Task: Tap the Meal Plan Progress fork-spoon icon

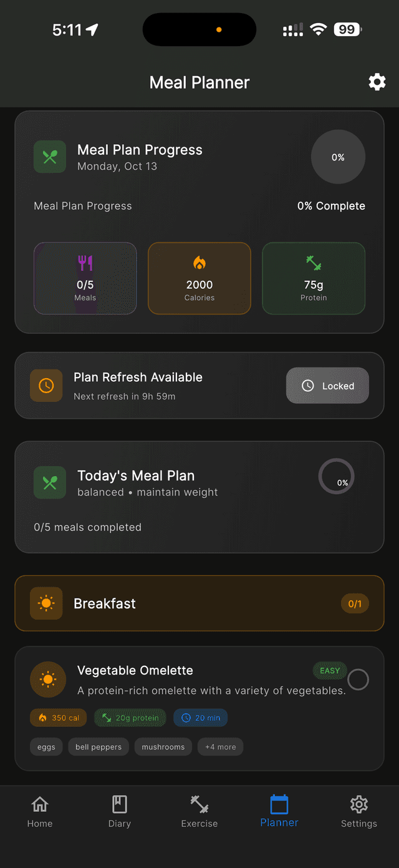Action: (50, 157)
